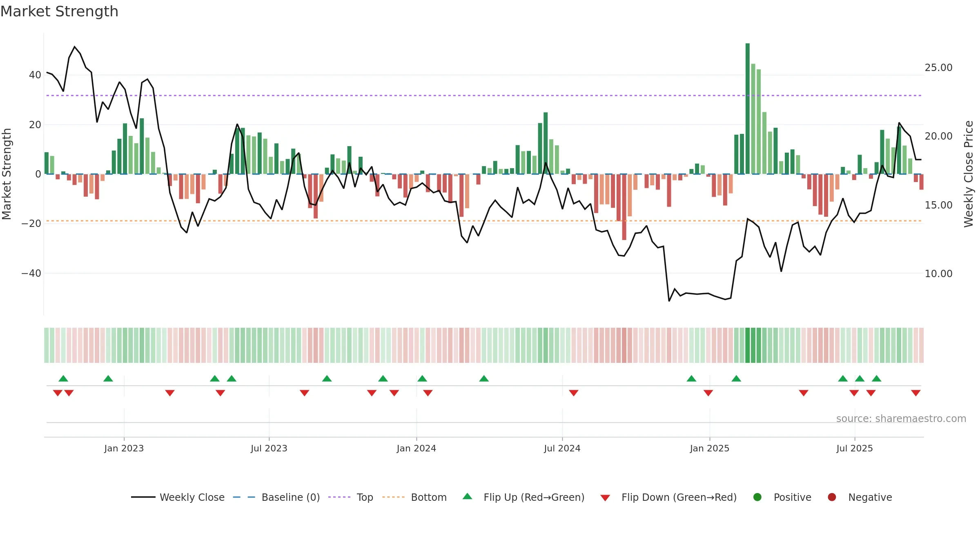Click the Market Strength vertical axis title
This screenshot has width=980, height=551.
pos(7,174)
